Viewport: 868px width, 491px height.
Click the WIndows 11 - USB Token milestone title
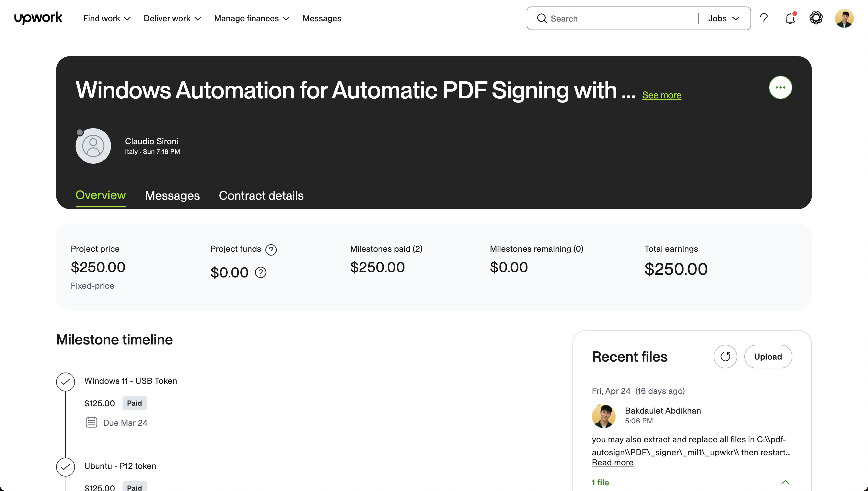pos(131,381)
